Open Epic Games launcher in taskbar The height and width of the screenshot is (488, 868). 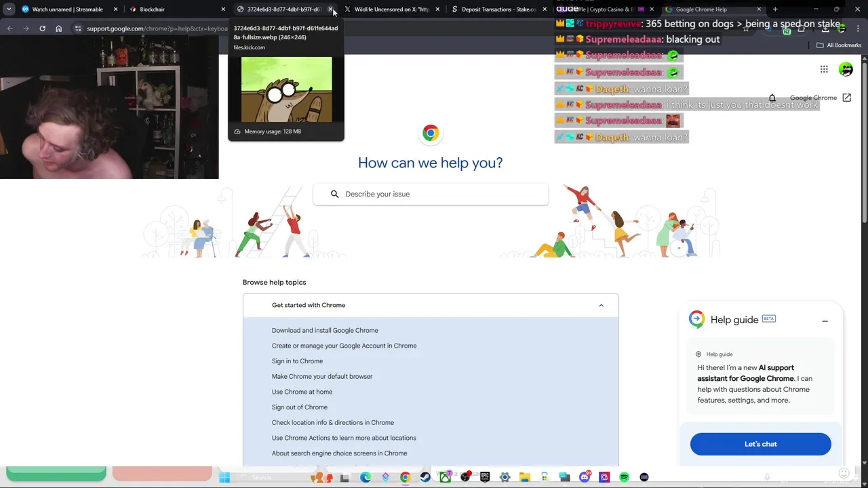point(485,477)
